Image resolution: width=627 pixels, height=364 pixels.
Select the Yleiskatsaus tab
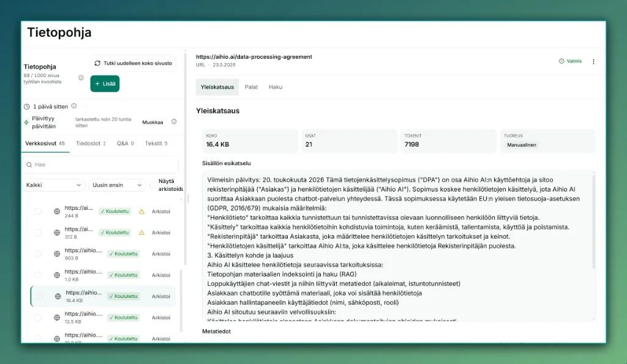point(217,87)
